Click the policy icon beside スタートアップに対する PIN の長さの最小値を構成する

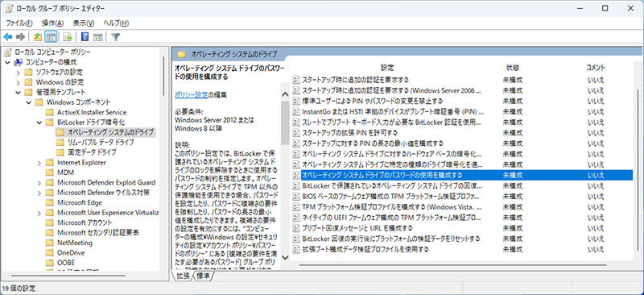point(296,143)
